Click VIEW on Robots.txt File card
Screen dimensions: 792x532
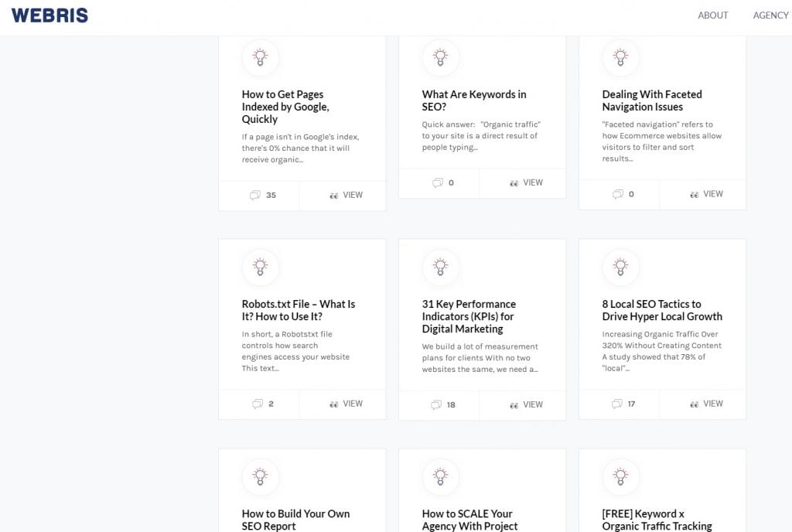(x=346, y=404)
